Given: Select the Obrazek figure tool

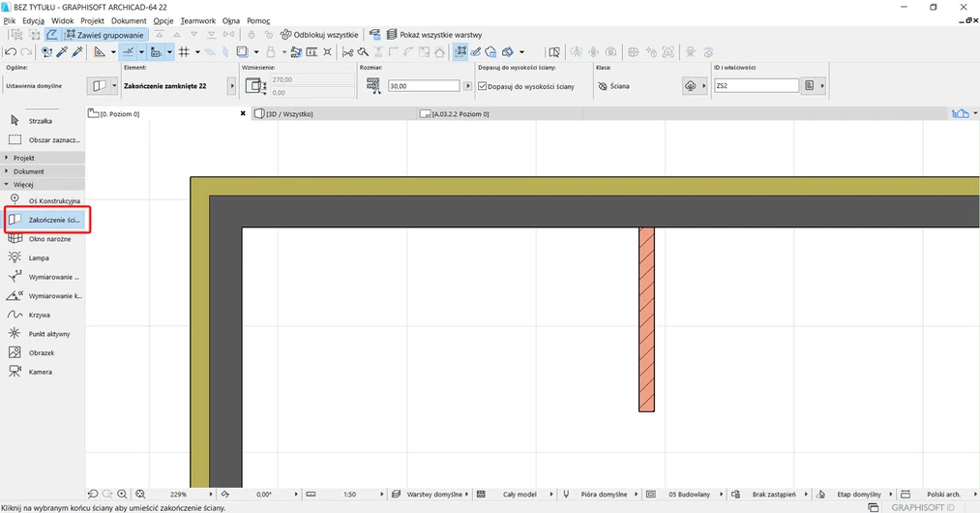Looking at the screenshot, I should tap(44, 353).
